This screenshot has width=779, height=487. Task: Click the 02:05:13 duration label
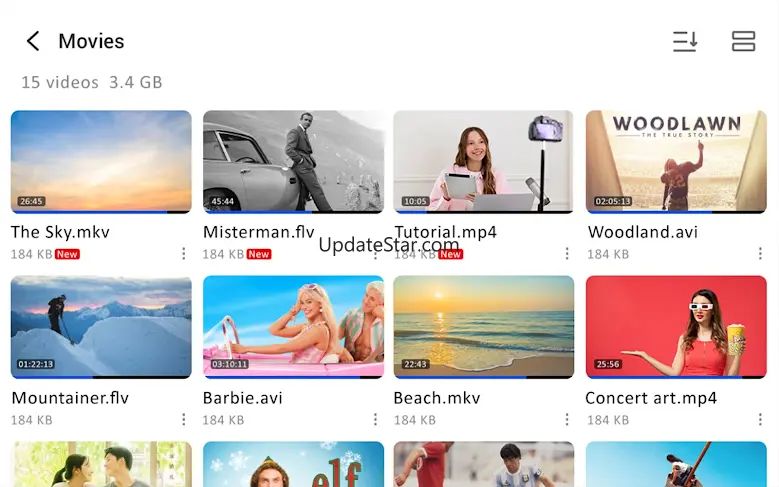point(613,201)
